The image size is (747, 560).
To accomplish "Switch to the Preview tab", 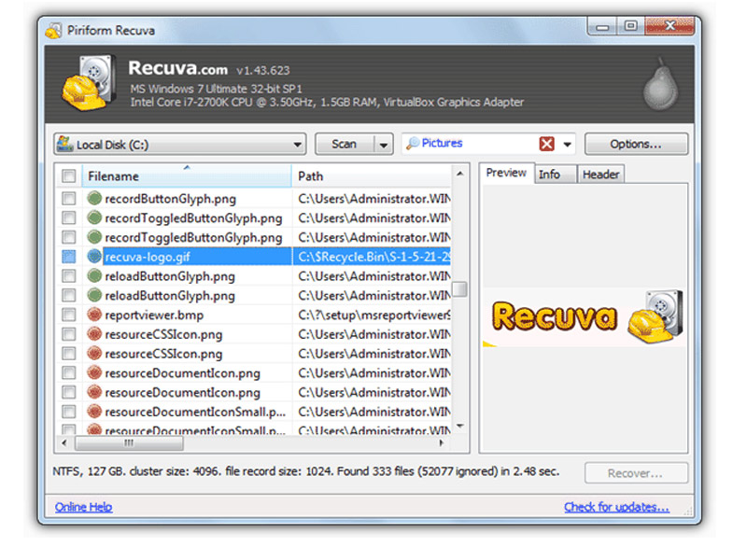I will click(x=506, y=173).
